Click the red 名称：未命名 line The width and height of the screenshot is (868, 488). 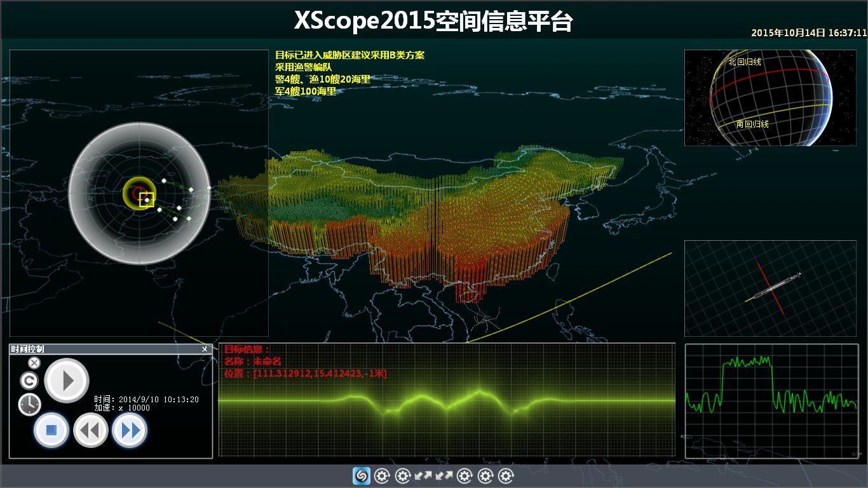click(x=253, y=361)
